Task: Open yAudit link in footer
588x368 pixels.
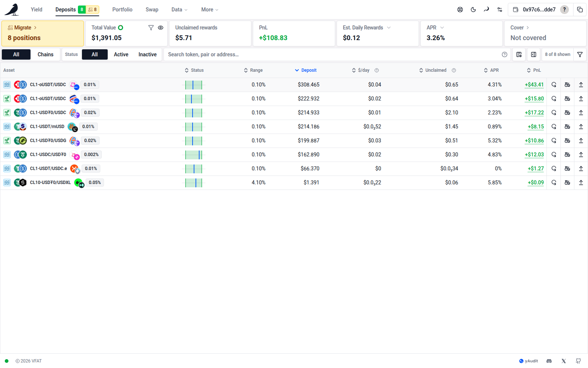Action: 528,361
